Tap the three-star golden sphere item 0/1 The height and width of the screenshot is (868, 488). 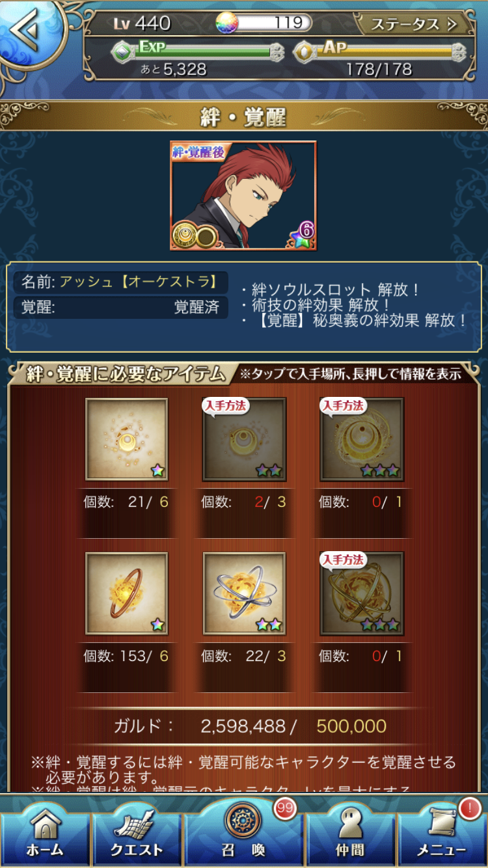(362, 594)
